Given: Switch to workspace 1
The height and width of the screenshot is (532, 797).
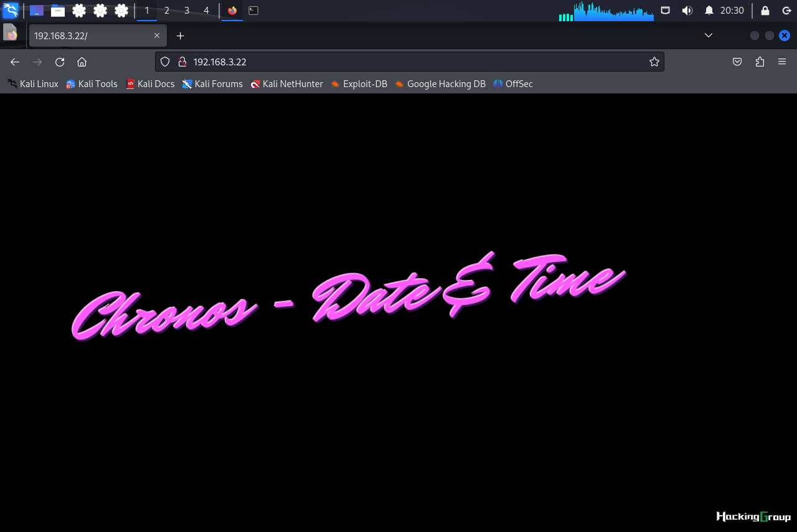Looking at the screenshot, I should point(147,11).
